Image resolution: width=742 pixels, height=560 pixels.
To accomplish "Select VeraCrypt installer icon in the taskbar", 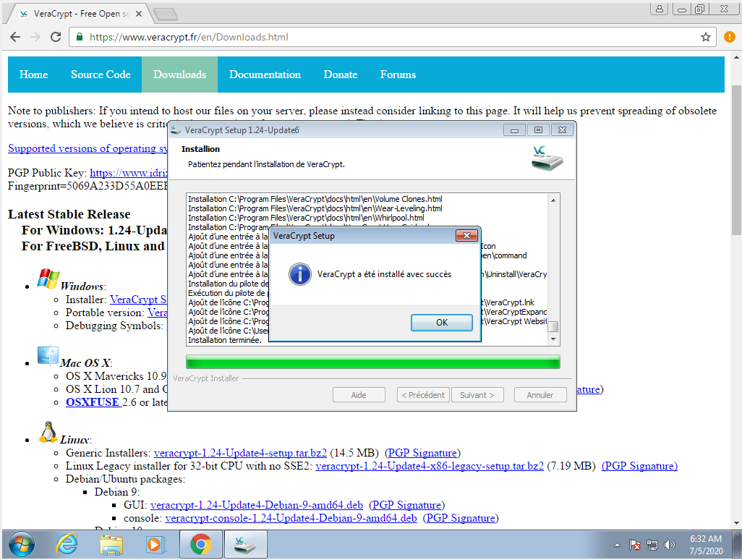I will (245, 544).
